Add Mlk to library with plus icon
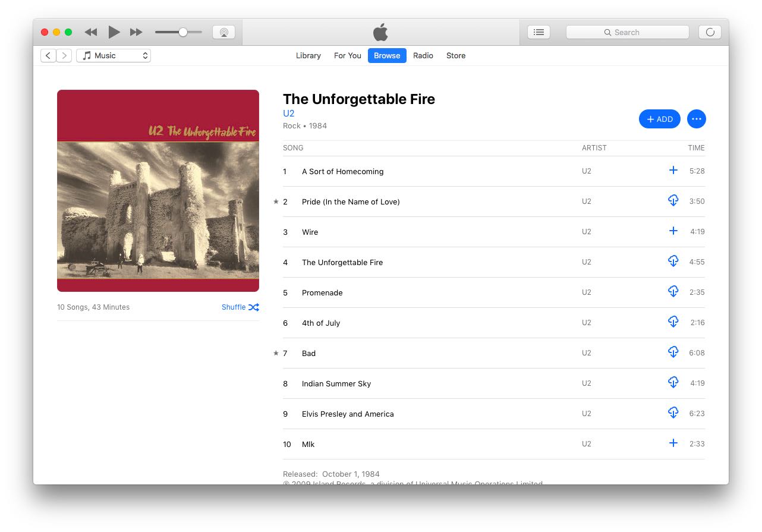The image size is (762, 532). click(673, 443)
